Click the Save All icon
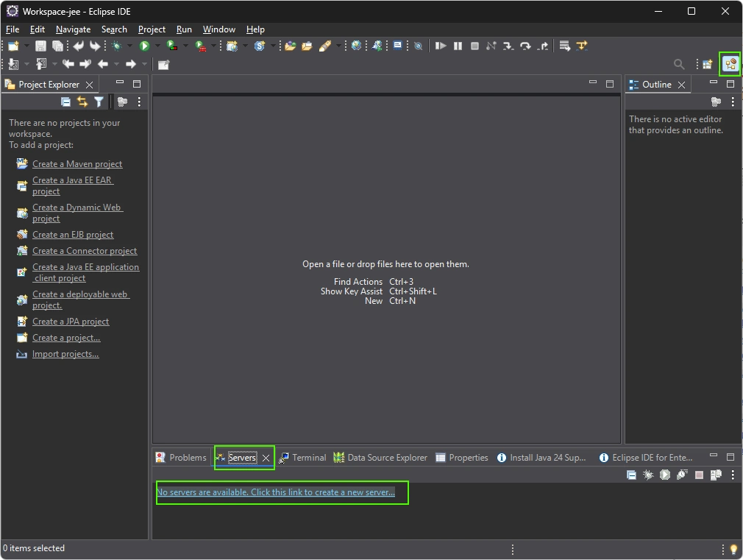The width and height of the screenshot is (743, 560). [x=57, y=46]
